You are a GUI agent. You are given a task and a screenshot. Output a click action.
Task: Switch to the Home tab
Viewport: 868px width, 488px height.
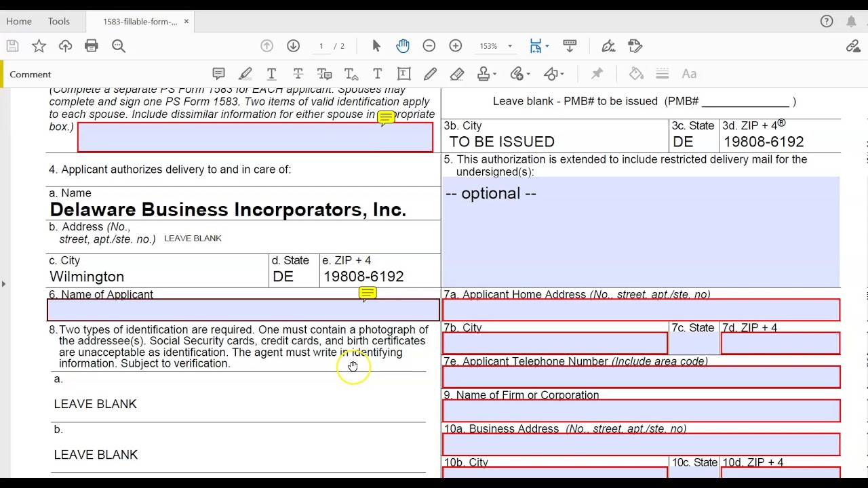coord(19,22)
